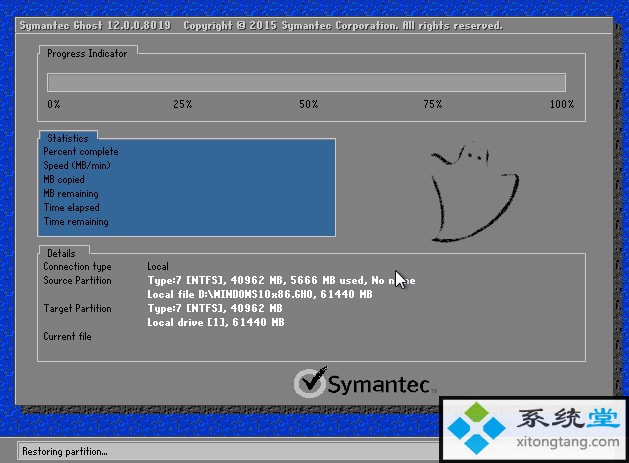
Task: Click the 25% progress marker
Action: tap(183, 104)
